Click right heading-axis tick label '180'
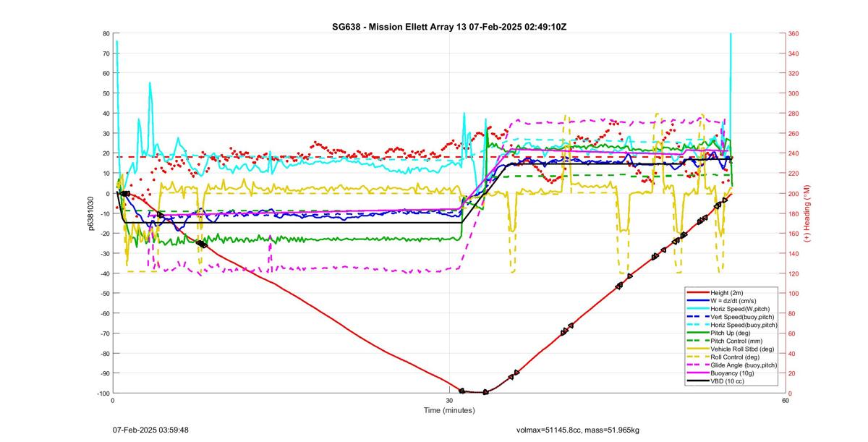 pos(794,213)
